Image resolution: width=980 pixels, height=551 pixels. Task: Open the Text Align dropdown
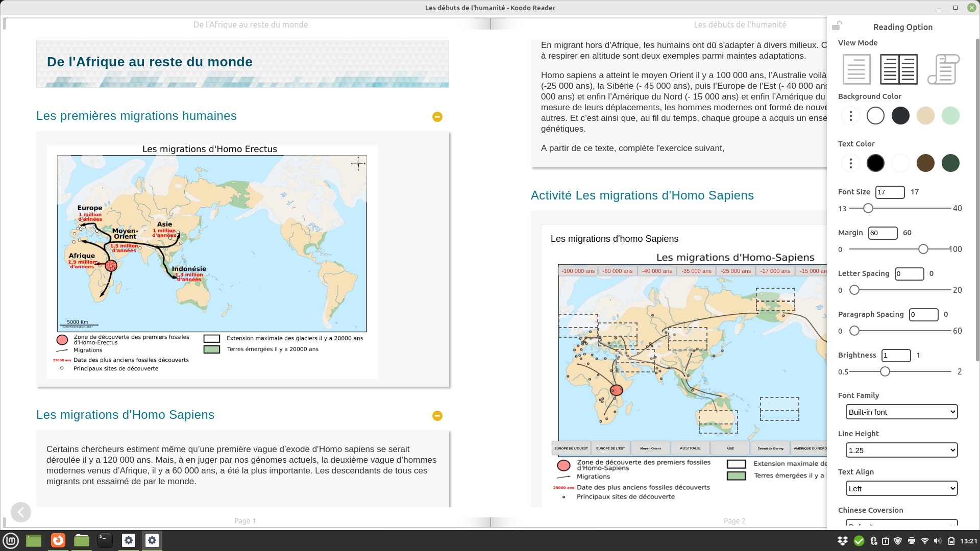[x=901, y=488]
